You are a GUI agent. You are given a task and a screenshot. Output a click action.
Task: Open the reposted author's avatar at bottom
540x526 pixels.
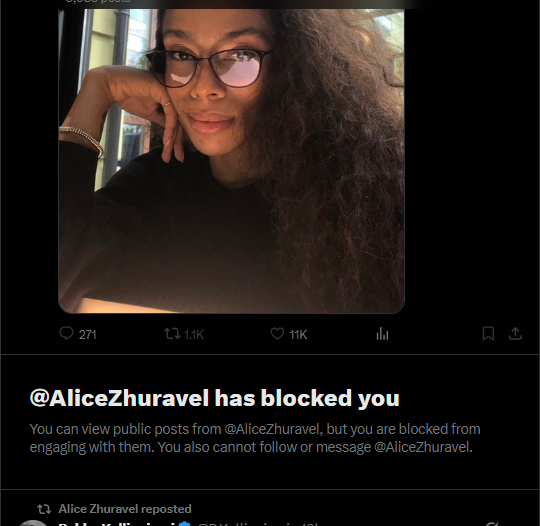[x=33, y=523]
